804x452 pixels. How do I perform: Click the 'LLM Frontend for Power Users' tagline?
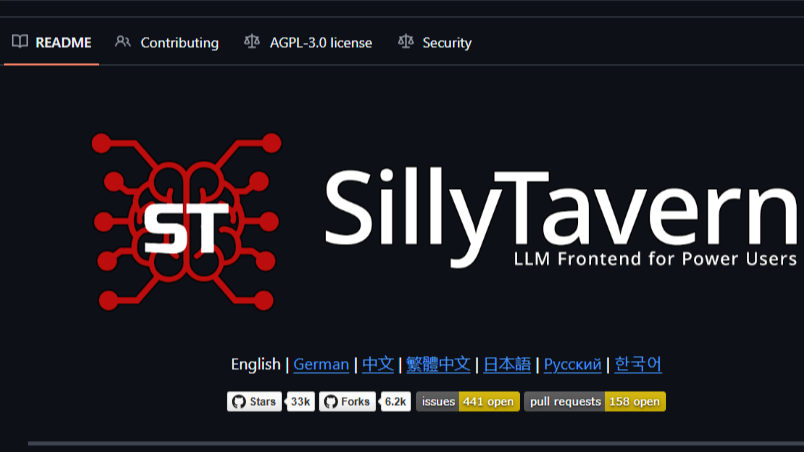pos(655,259)
